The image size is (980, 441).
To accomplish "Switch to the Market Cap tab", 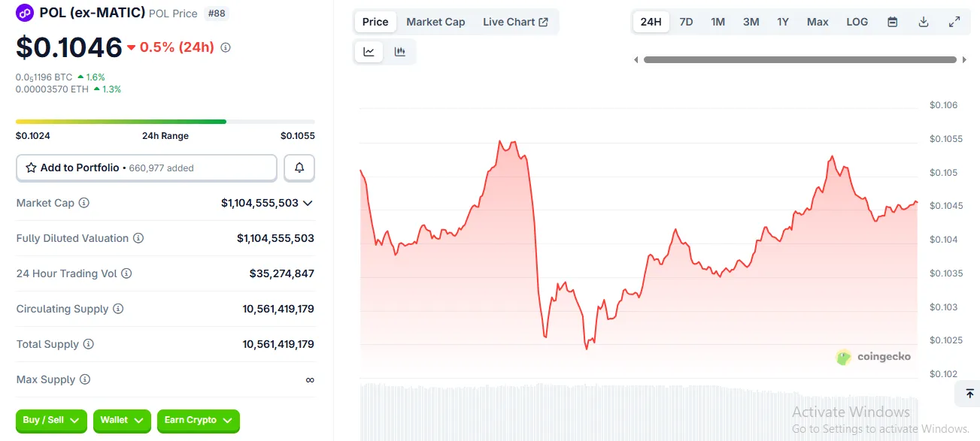I will click(x=435, y=22).
